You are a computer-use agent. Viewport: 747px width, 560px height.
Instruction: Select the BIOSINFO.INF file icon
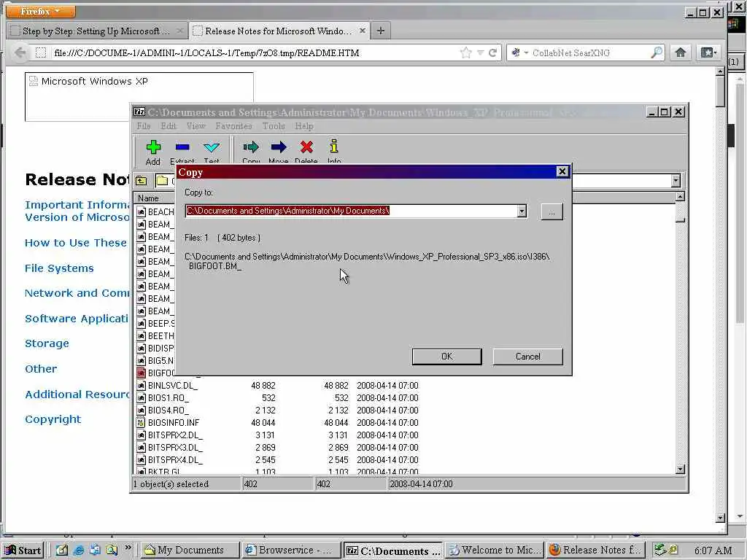(141, 422)
